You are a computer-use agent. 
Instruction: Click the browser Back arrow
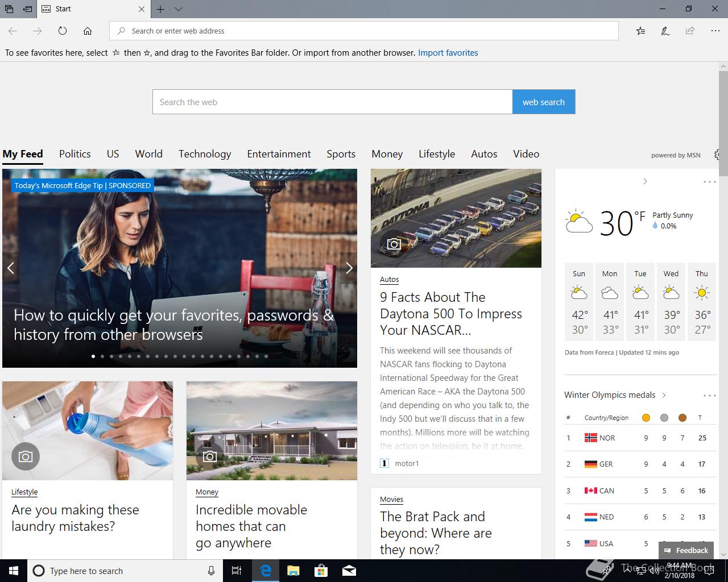13,31
